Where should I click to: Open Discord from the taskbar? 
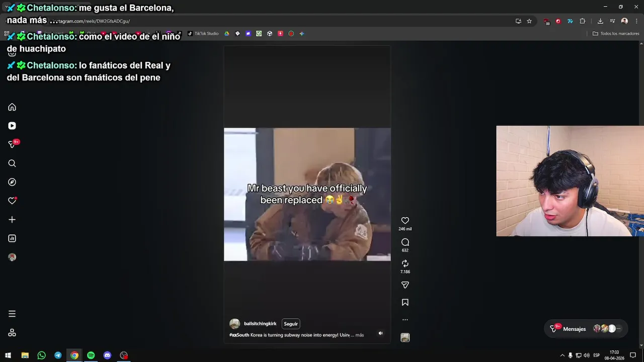pyautogui.click(x=107, y=355)
